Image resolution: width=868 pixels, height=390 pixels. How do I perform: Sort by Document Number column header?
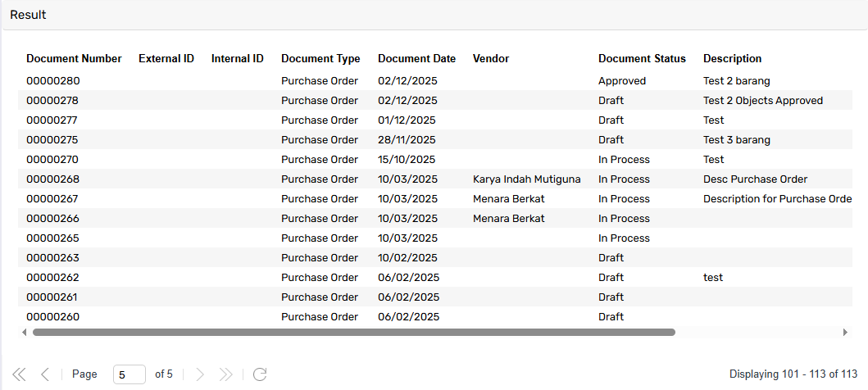click(x=74, y=59)
